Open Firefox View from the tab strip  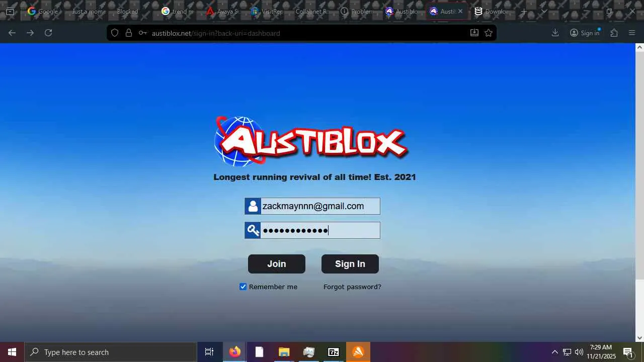click(10, 11)
